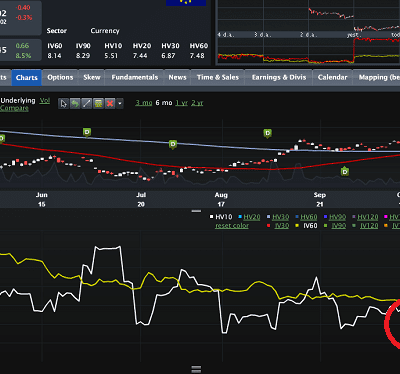Click the IV60 value 8.14
The height and width of the screenshot is (374, 400).
[x=54, y=56]
